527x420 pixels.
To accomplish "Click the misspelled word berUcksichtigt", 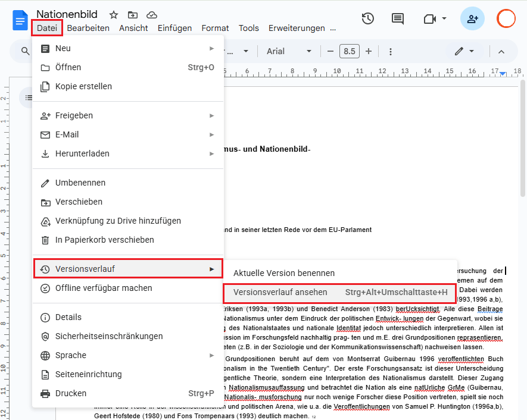I will coord(417,309).
